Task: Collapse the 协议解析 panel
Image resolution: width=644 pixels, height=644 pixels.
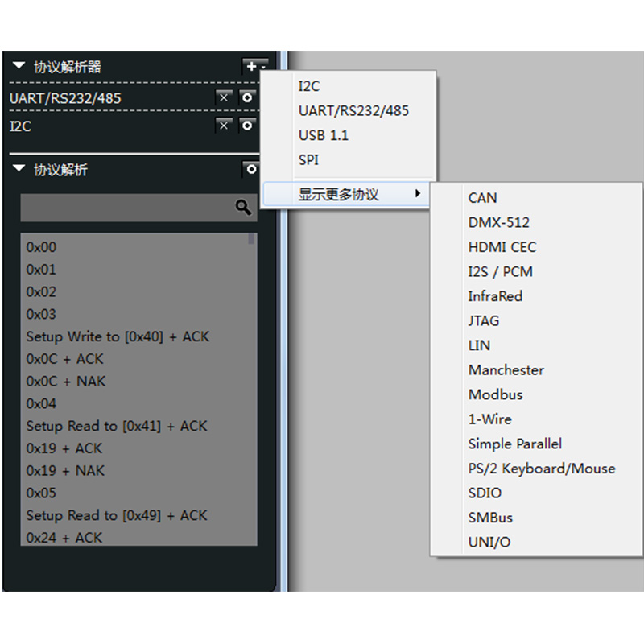Action: (19, 168)
